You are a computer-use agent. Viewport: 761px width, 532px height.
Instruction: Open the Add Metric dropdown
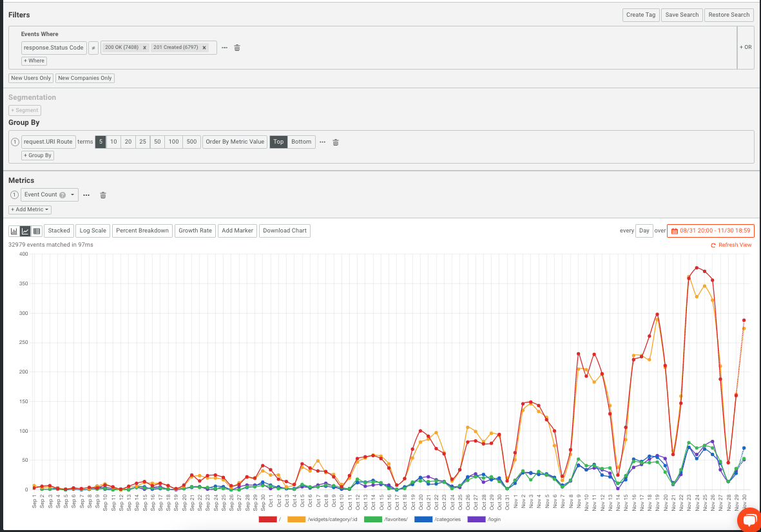29,209
